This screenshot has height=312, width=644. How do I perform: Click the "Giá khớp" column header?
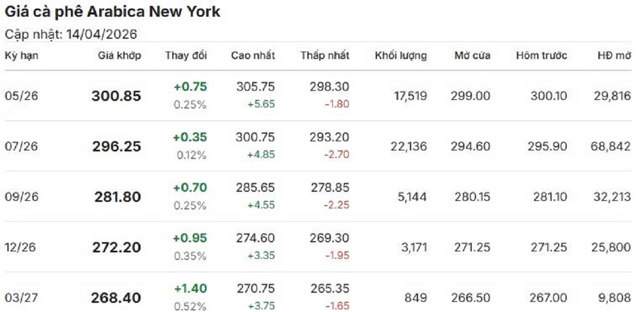(x=120, y=55)
